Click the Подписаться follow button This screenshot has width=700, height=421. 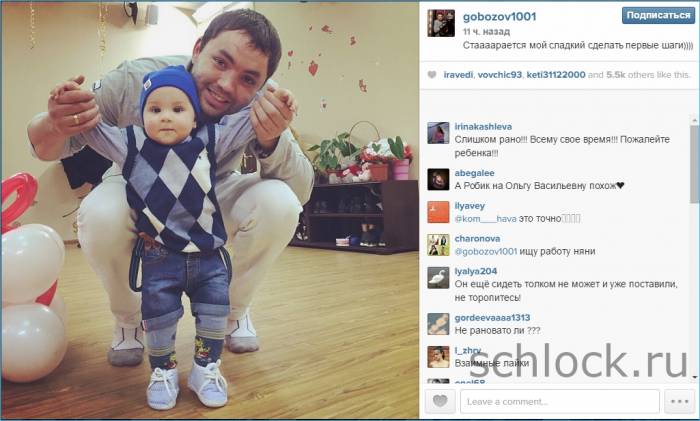(658, 15)
